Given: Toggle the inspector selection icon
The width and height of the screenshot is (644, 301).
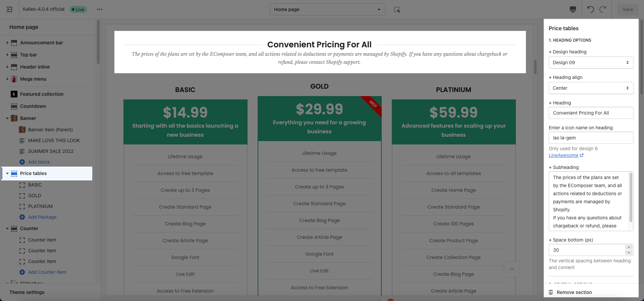Looking at the screenshot, I should 397,9.
